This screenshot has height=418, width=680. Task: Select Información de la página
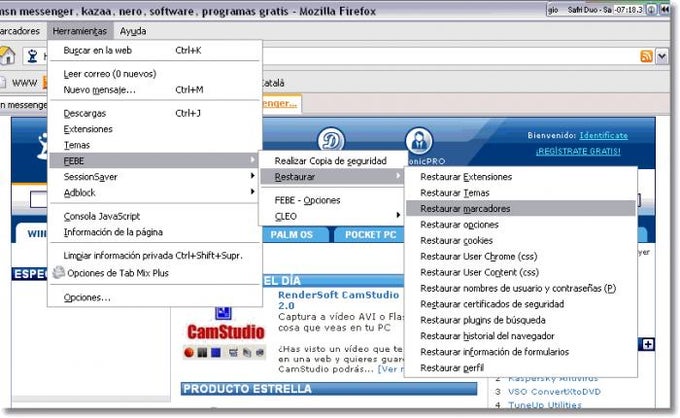tap(155, 232)
